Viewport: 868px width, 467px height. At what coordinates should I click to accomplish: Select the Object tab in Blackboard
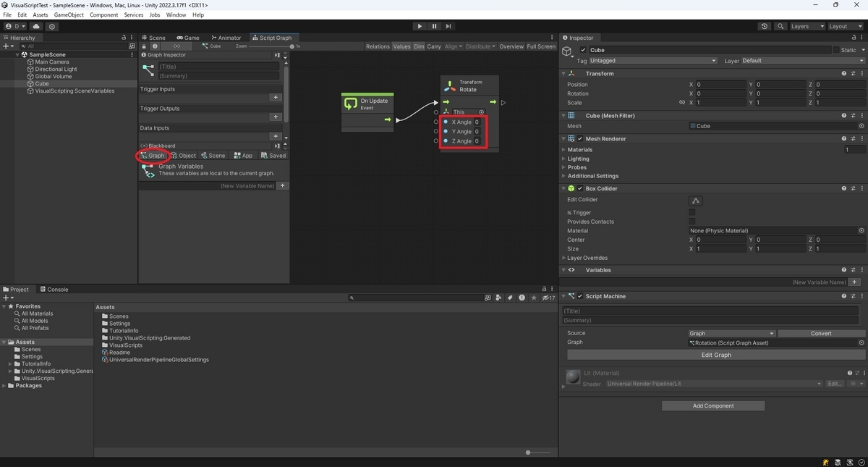click(184, 156)
